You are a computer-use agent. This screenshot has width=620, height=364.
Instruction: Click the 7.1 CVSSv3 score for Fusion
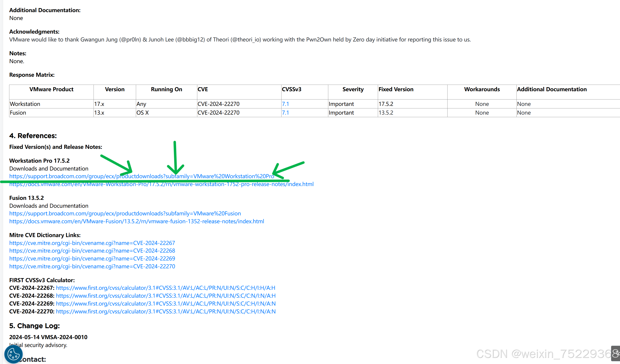click(x=285, y=113)
